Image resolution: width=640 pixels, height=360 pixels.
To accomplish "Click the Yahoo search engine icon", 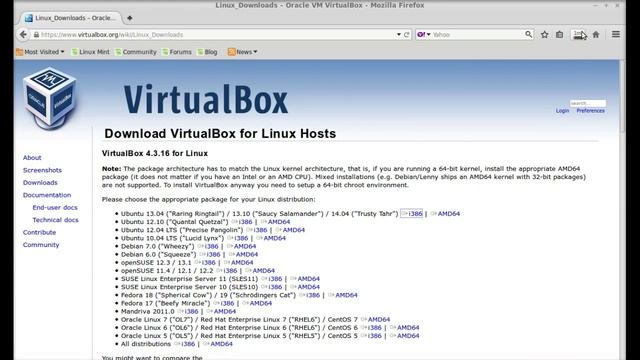I will point(421,35).
